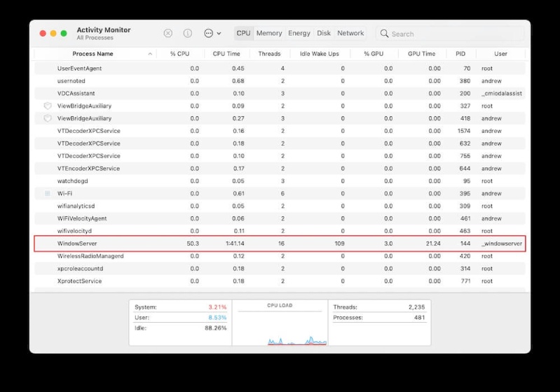560x392 pixels.
Task: Sort by CPU Time column
Action: click(x=226, y=54)
